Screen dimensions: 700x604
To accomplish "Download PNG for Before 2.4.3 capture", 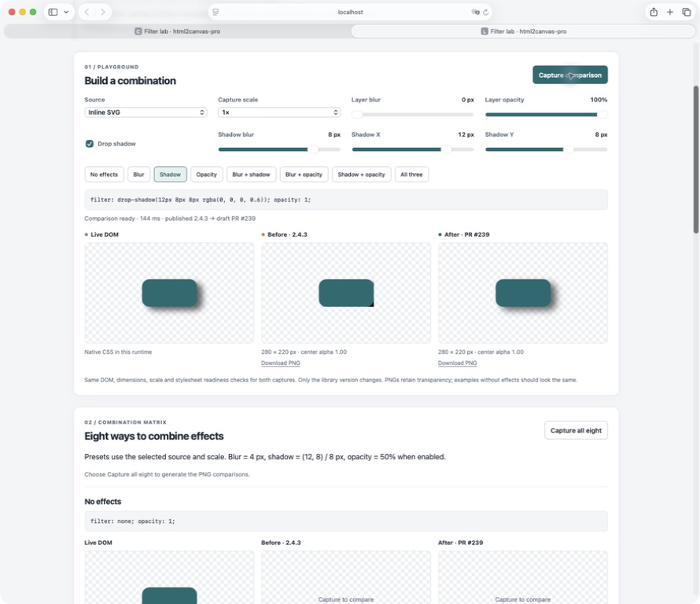I will click(x=280, y=363).
